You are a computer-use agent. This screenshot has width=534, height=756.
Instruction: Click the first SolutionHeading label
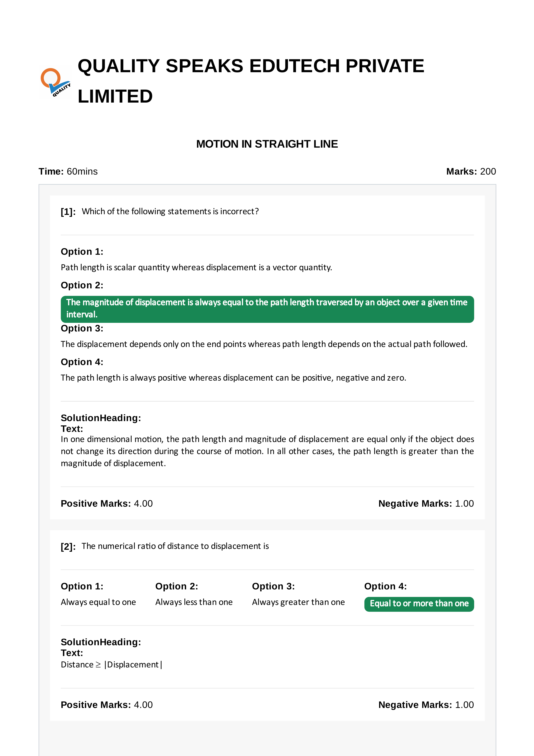(x=101, y=418)
